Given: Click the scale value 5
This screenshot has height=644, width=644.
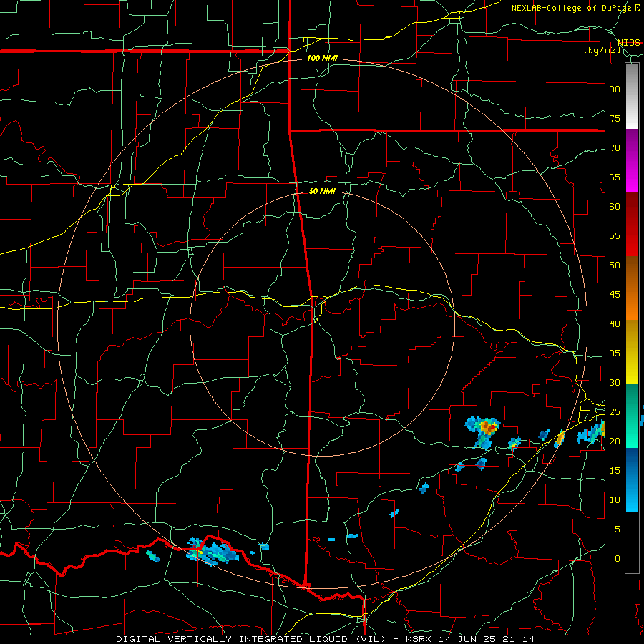Looking at the screenshot, I should pos(618,530).
